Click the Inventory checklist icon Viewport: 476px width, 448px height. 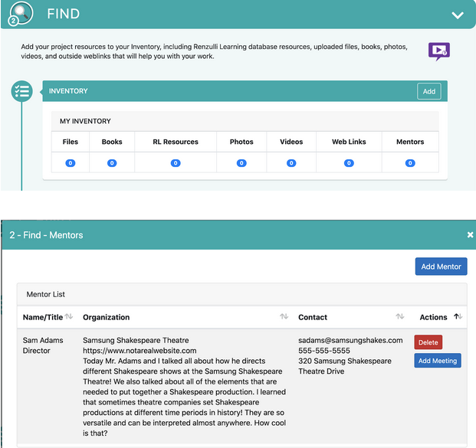point(21,92)
